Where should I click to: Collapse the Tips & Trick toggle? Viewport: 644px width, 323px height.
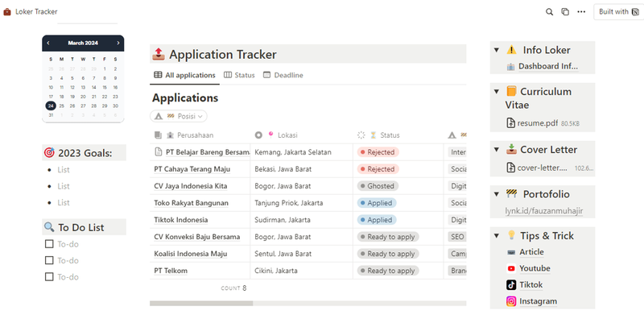point(497,236)
